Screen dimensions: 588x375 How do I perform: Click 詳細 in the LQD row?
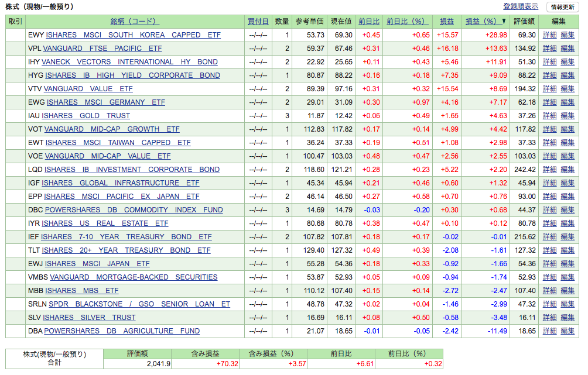[x=550, y=170]
